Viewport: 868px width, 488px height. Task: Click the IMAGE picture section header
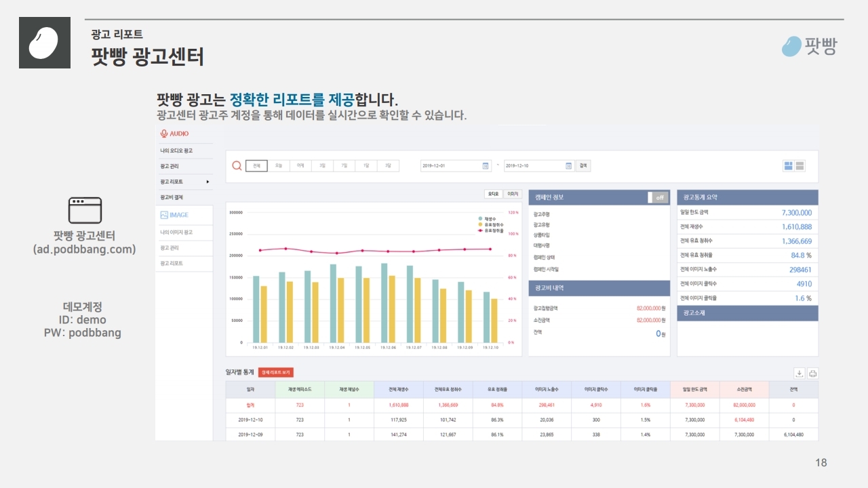174,215
